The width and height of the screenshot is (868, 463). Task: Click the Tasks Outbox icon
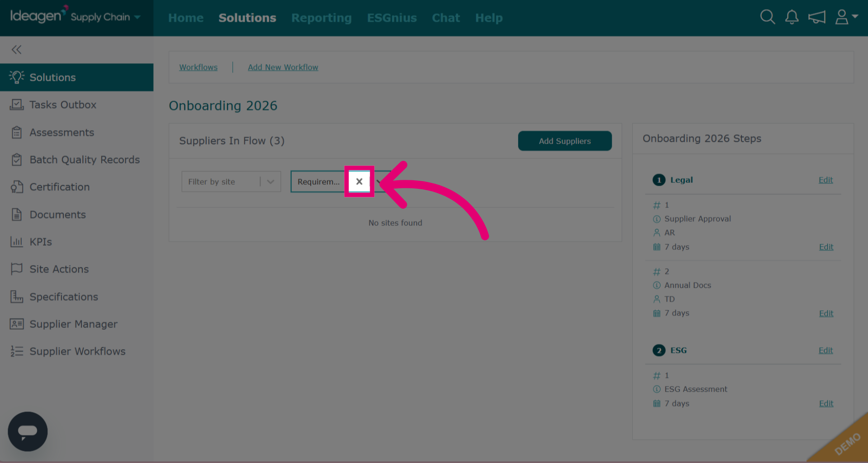tap(17, 105)
